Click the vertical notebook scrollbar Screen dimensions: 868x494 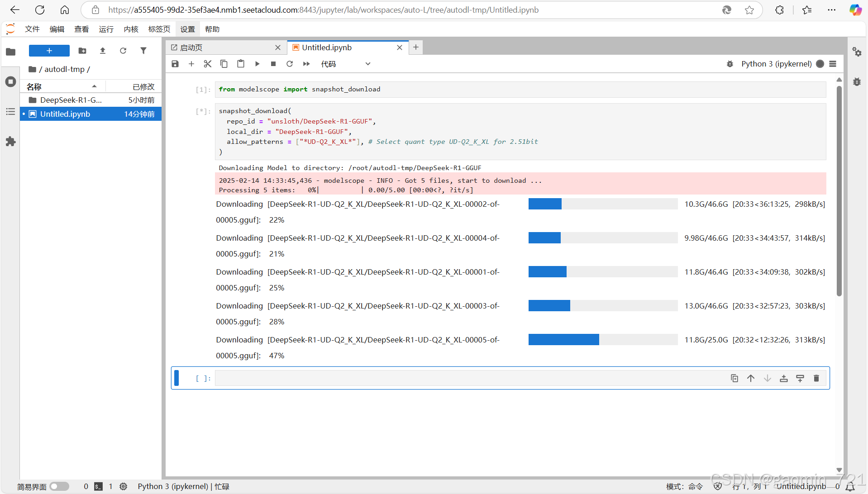coord(839,190)
